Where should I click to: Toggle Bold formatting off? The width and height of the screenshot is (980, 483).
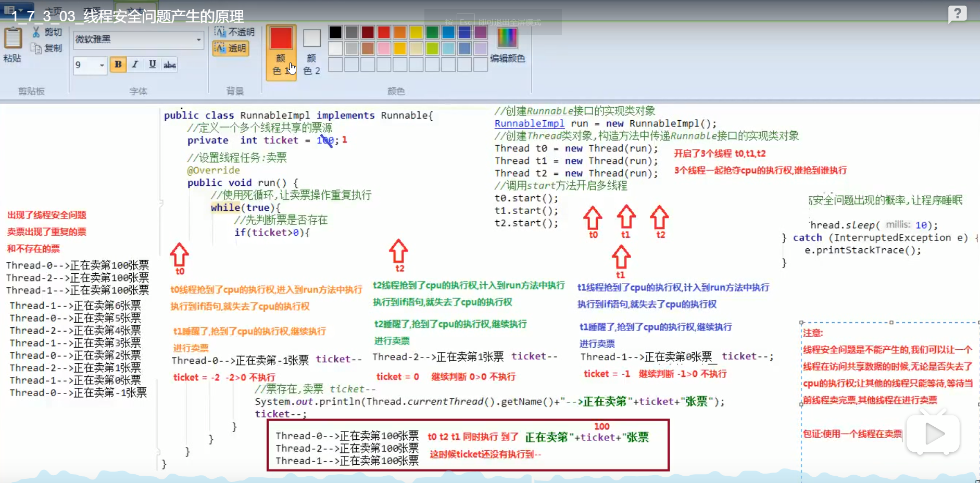(x=118, y=65)
